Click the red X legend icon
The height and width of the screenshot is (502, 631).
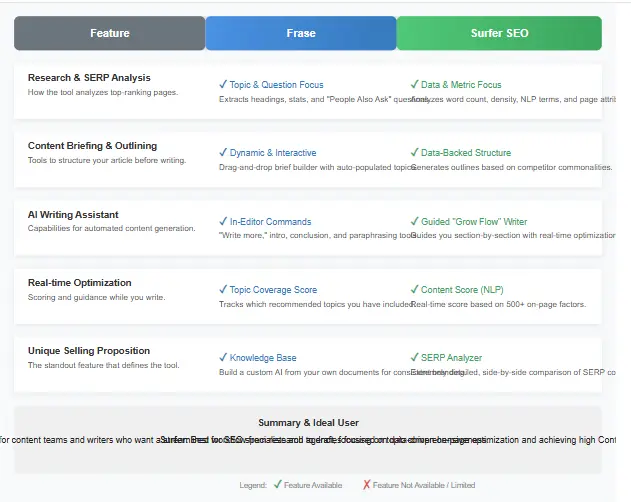coord(366,485)
